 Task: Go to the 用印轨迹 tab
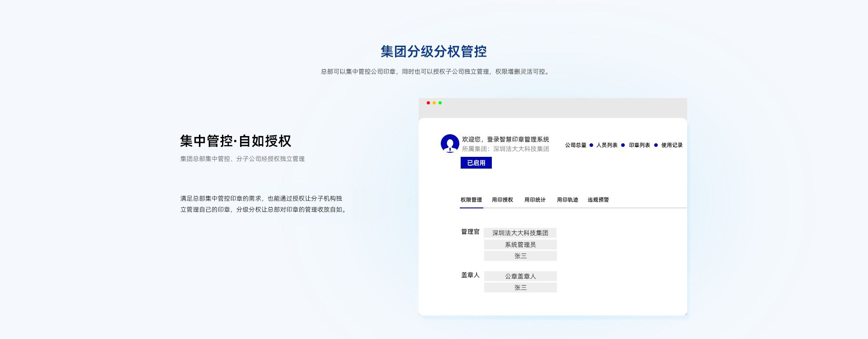[567, 200]
